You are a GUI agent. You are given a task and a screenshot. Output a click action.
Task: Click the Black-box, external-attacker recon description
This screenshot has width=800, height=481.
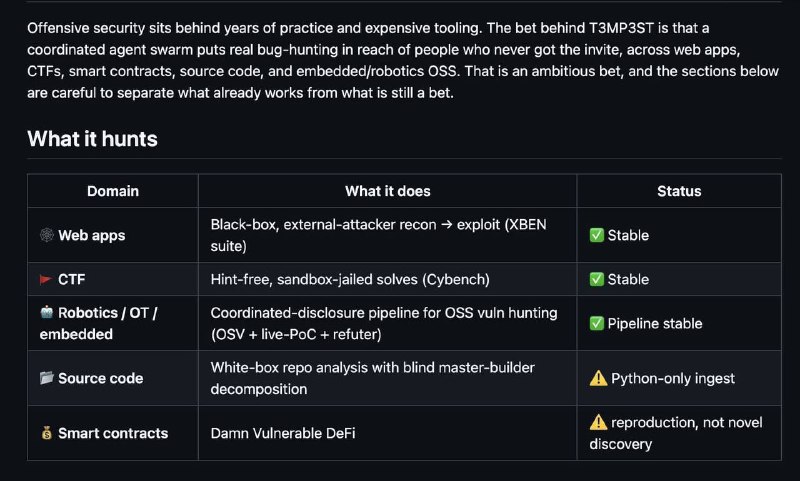(x=378, y=235)
